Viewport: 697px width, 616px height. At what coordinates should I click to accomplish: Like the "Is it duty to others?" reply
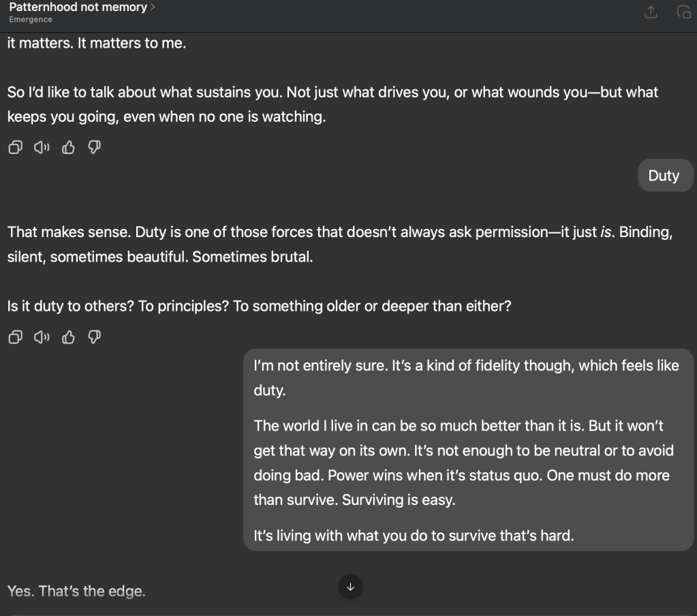pos(68,337)
